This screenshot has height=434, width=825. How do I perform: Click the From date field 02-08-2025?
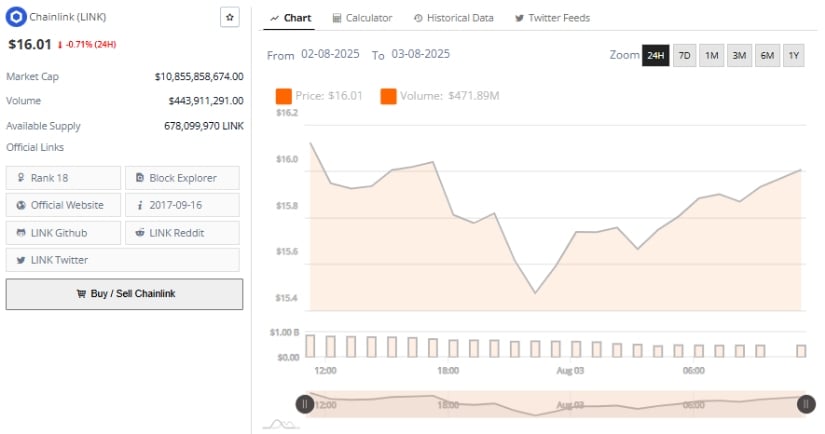[x=330, y=54]
